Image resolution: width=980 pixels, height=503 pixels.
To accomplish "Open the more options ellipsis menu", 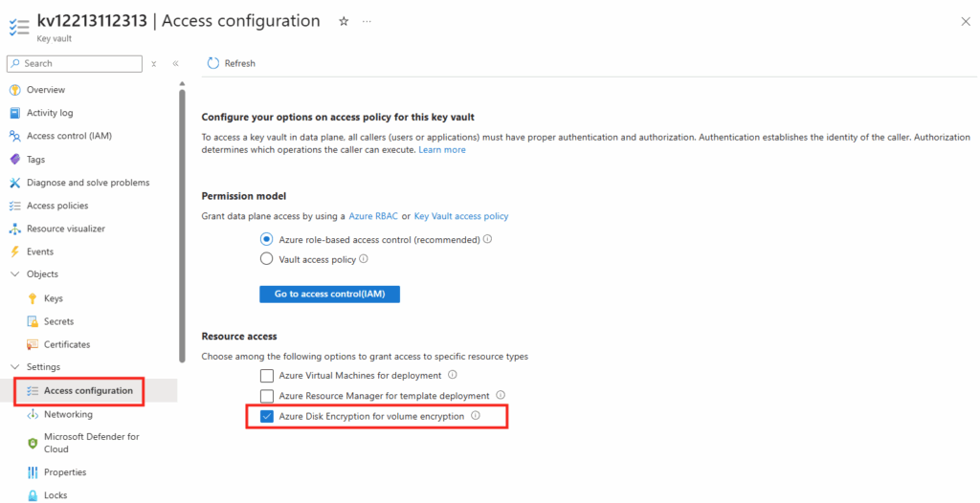I will tap(367, 21).
